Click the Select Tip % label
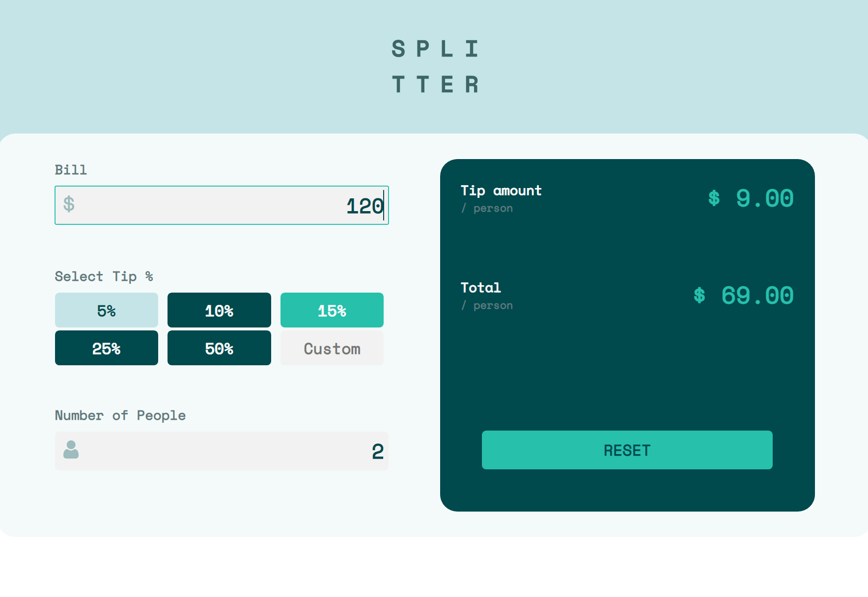 tap(104, 276)
